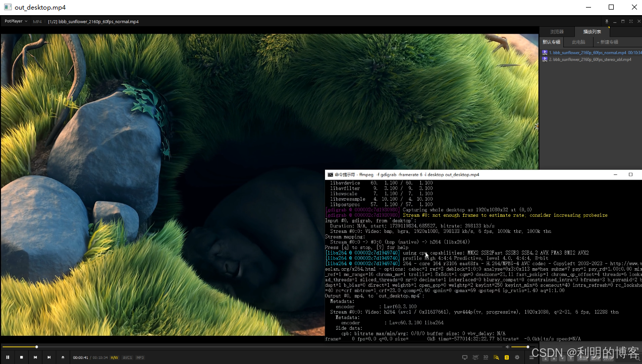This screenshot has height=364, width=642.
Task: Click the AVC1 video codec label
Action: point(127,357)
